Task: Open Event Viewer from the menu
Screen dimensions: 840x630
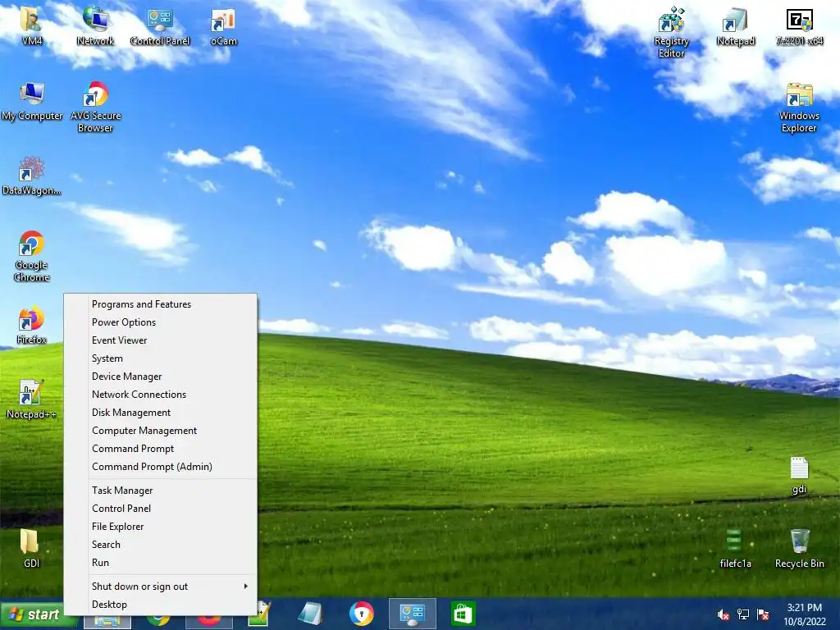Action: point(160,340)
